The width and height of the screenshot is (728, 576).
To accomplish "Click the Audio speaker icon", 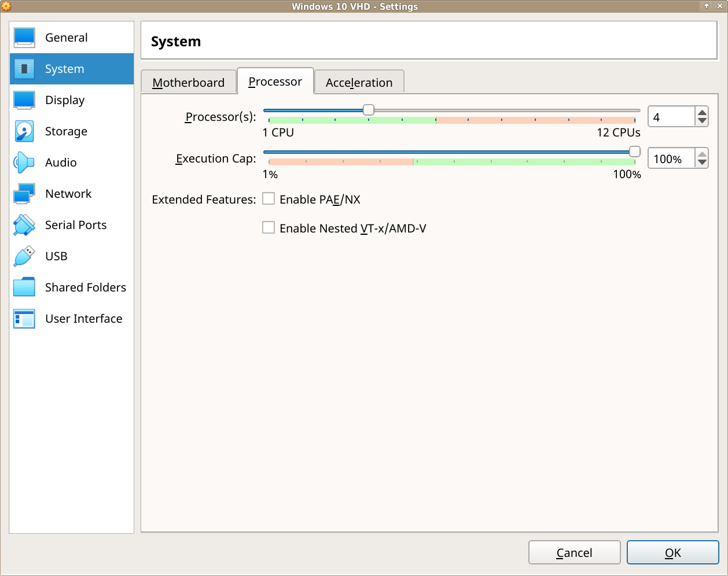I will pos(24,163).
